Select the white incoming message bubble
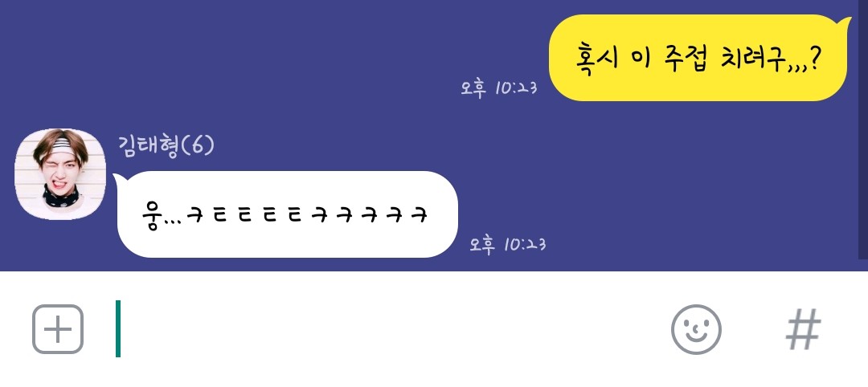868x387 pixels. click(285, 214)
